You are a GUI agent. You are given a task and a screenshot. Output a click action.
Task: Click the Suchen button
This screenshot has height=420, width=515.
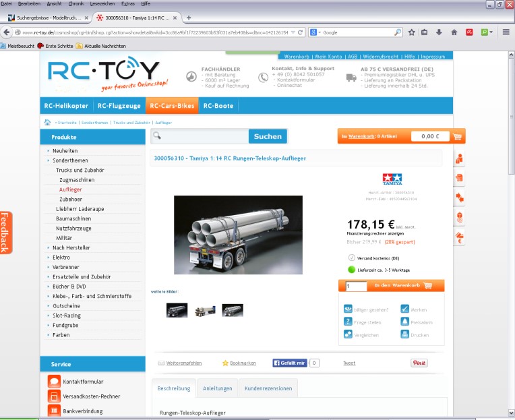click(x=268, y=136)
